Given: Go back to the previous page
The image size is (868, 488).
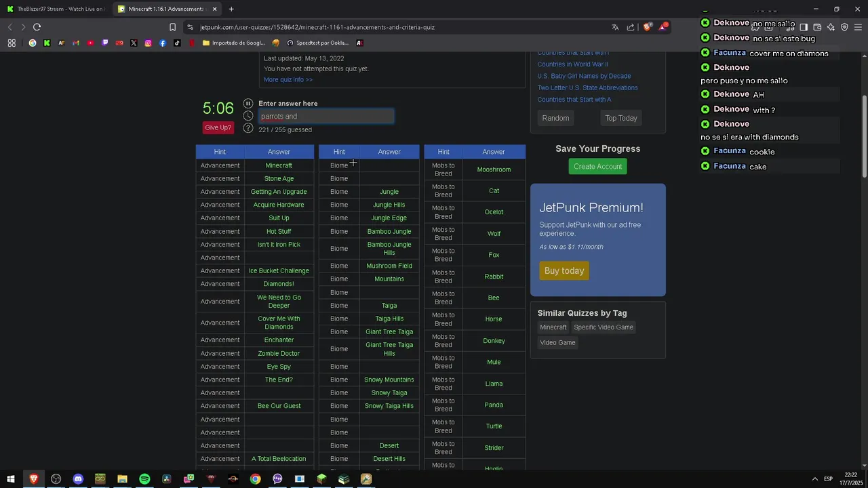Looking at the screenshot, I should [9, 27].
